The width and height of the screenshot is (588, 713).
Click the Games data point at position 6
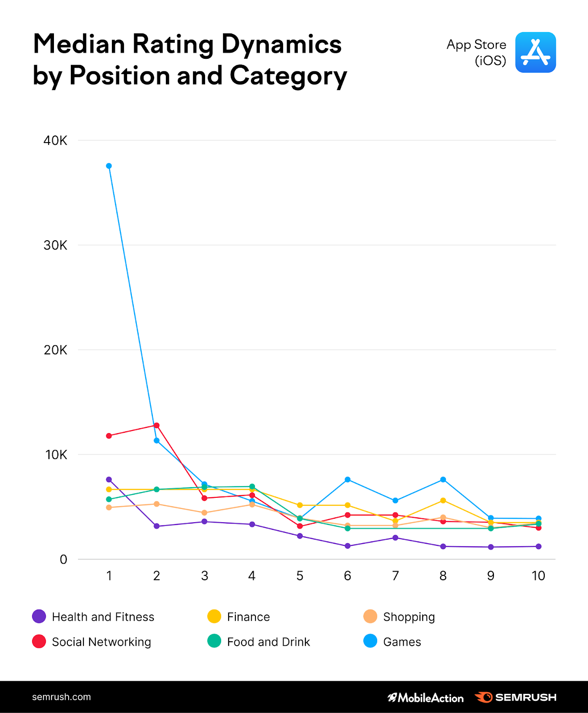(348, 479)
